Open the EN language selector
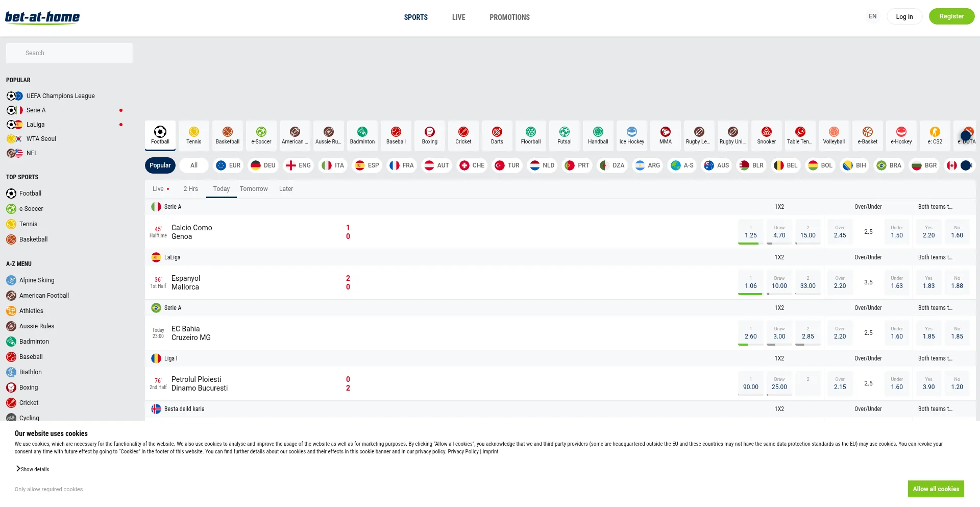Viewport: 980px width, 507px height. (873, 16)
